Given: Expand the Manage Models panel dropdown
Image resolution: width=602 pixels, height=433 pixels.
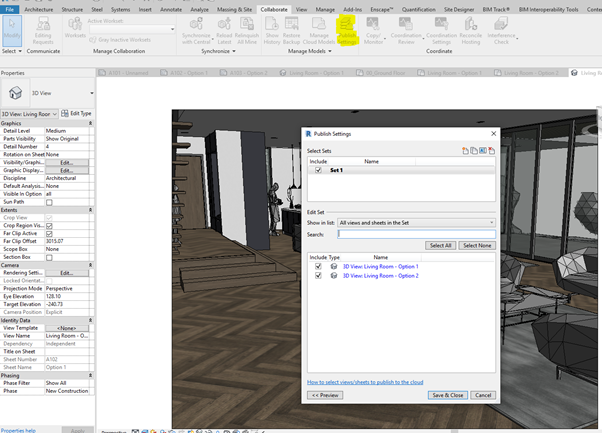Looking at the screenshot, I should pos(330,51).
